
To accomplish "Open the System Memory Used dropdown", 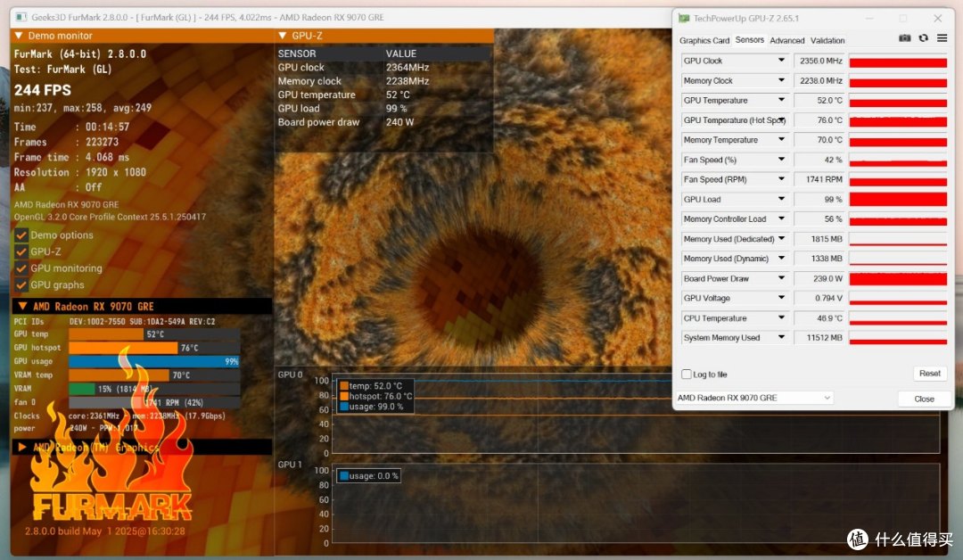I will (781, 337).
